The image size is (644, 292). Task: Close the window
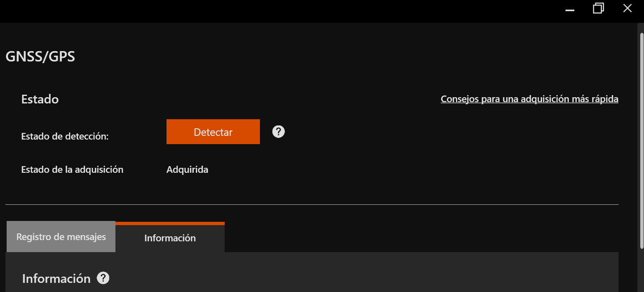coord(627,8)
